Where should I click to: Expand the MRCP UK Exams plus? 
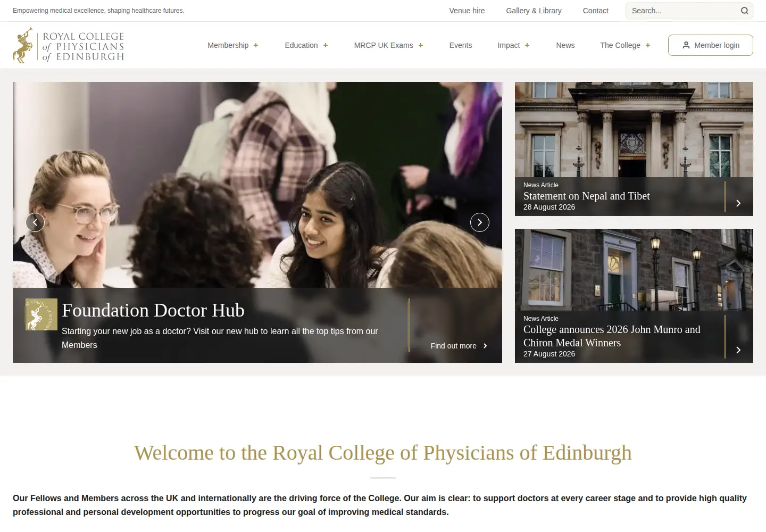click(x=421, y=46)
